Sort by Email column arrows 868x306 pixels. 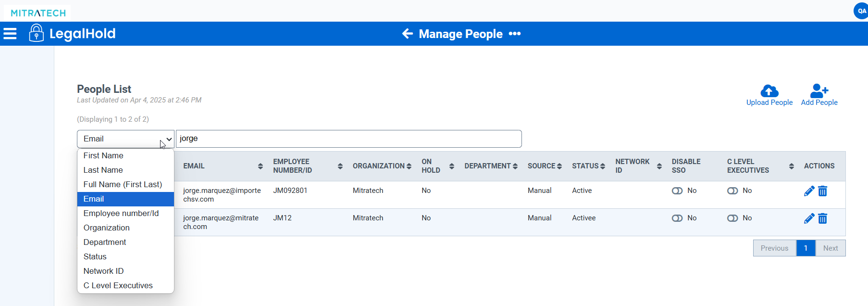pos(260,166)
